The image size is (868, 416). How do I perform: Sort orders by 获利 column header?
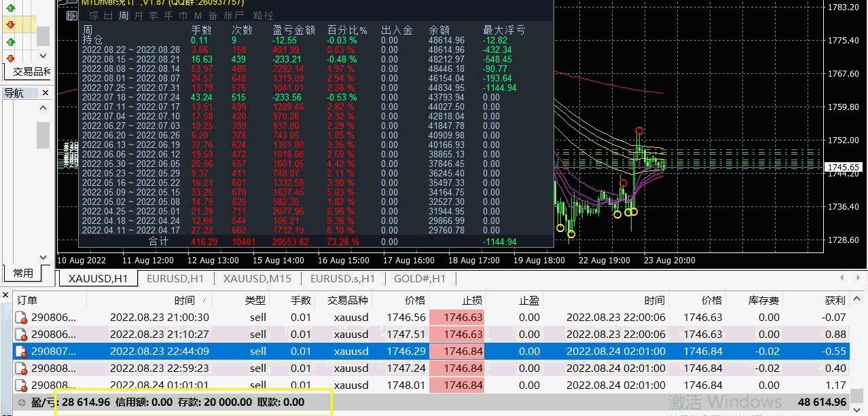[835, 300]
